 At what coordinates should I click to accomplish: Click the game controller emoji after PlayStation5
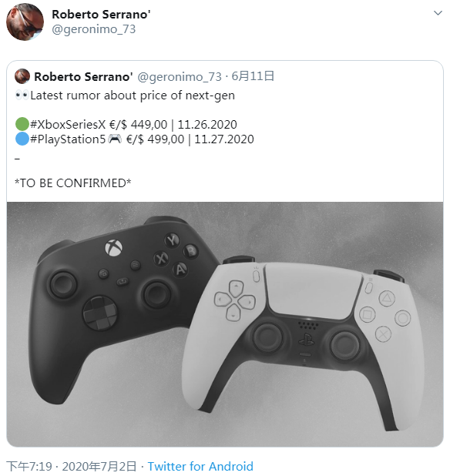click(115, 139)
